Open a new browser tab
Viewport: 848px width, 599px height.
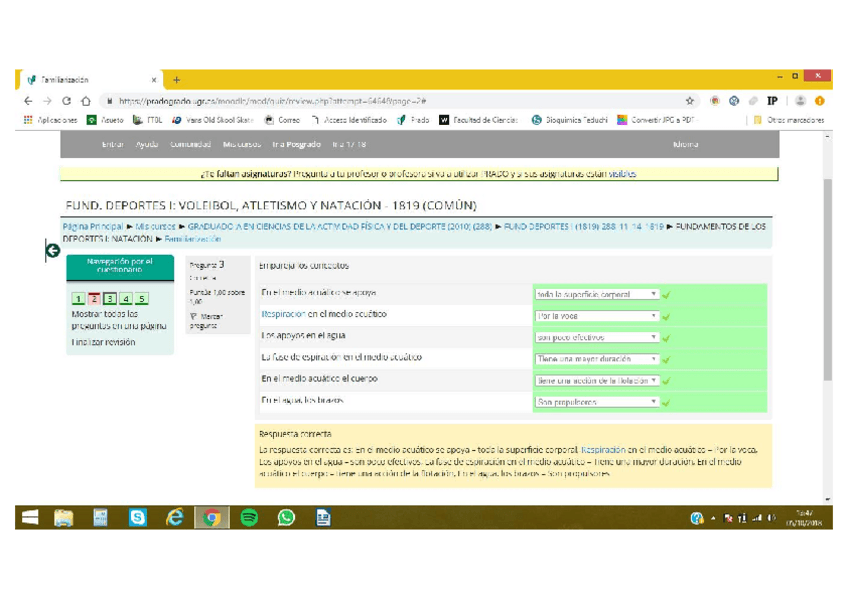tap(177, 80)
